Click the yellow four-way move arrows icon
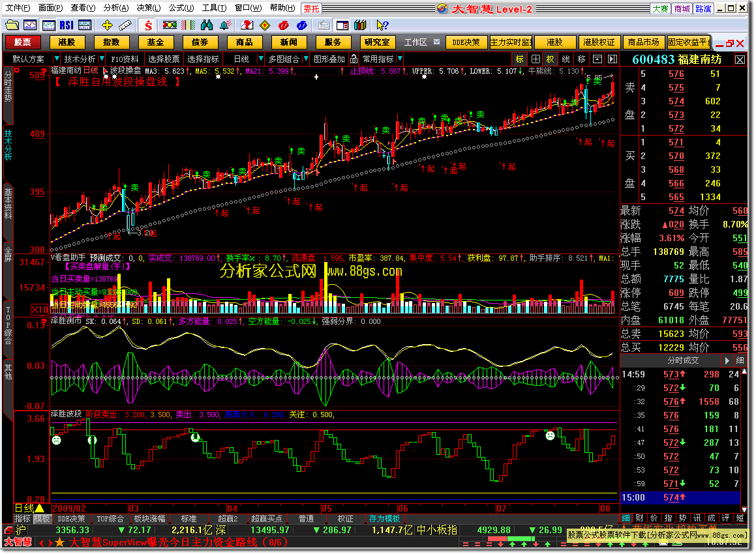 pos(107,25)
